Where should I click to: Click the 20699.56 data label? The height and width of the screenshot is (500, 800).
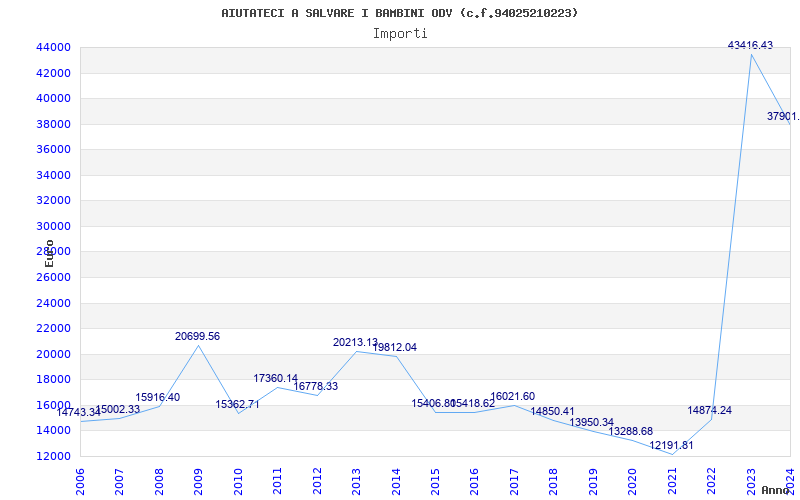(197, 336)
